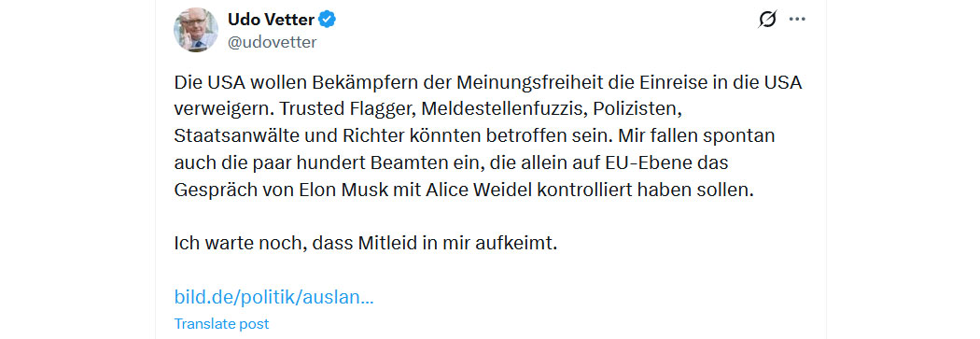Open Udo Vetter's profile picture

(x=196, y=30)
